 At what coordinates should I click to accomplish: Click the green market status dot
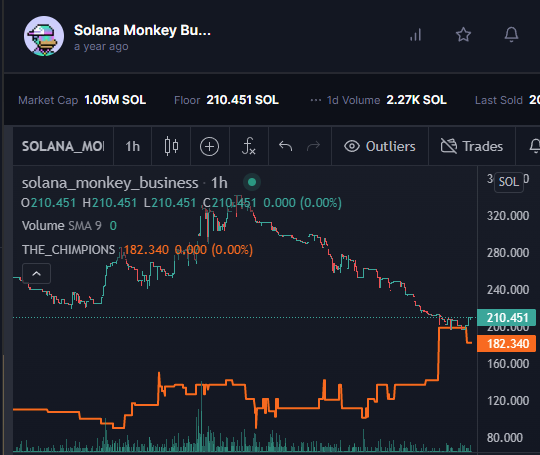(x=252, y=182)
